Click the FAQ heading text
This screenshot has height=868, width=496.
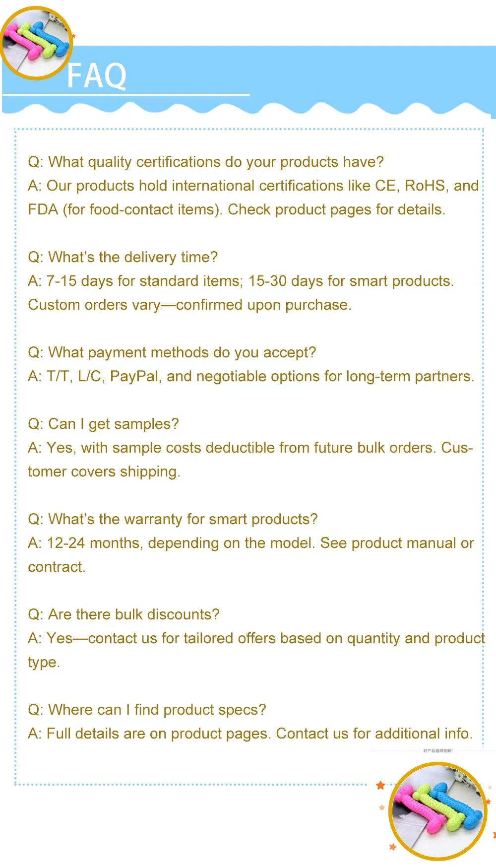pyautogui.click(x=97, y=76)
